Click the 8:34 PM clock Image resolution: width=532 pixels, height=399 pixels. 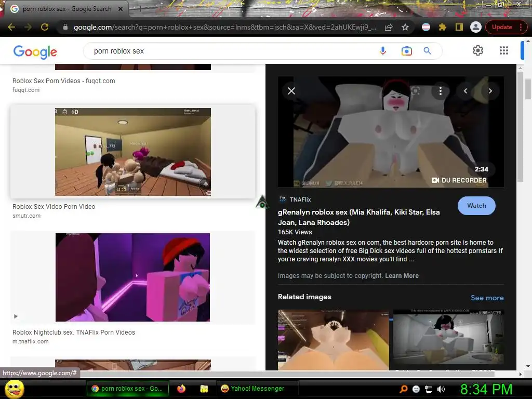(486, 389)
